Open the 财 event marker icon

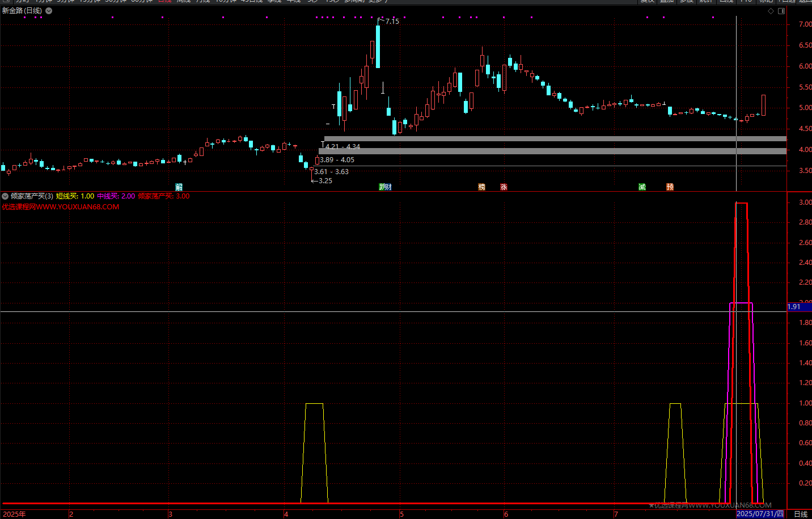coord(388,187)
